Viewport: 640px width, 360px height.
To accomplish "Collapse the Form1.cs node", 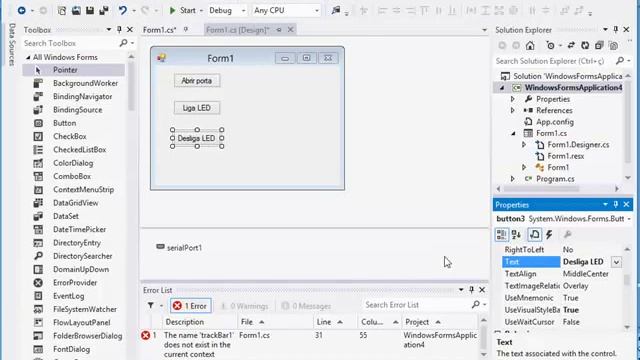I will [513, 134].
